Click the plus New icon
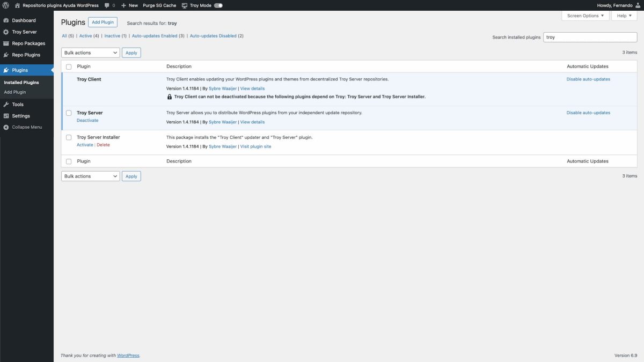 pos(123,5)
